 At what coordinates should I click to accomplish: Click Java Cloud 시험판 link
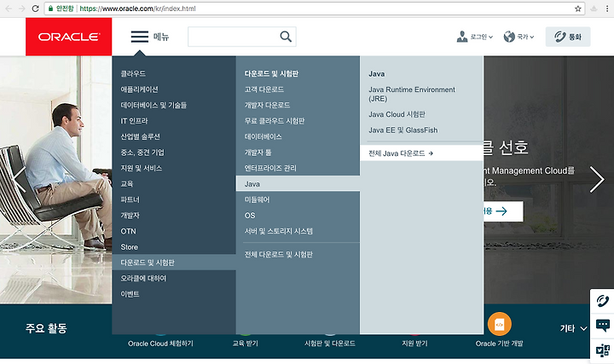(397, 114)
